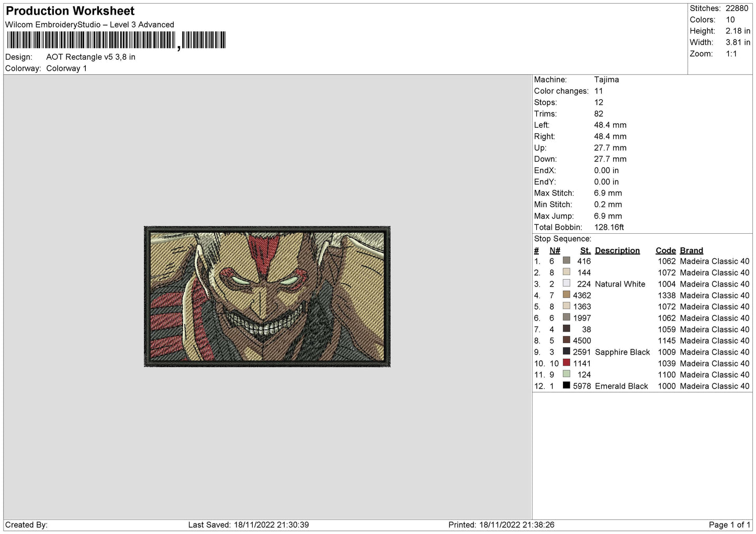Click the Max Jump value '6.9 mm'

[x=608, y=216]
